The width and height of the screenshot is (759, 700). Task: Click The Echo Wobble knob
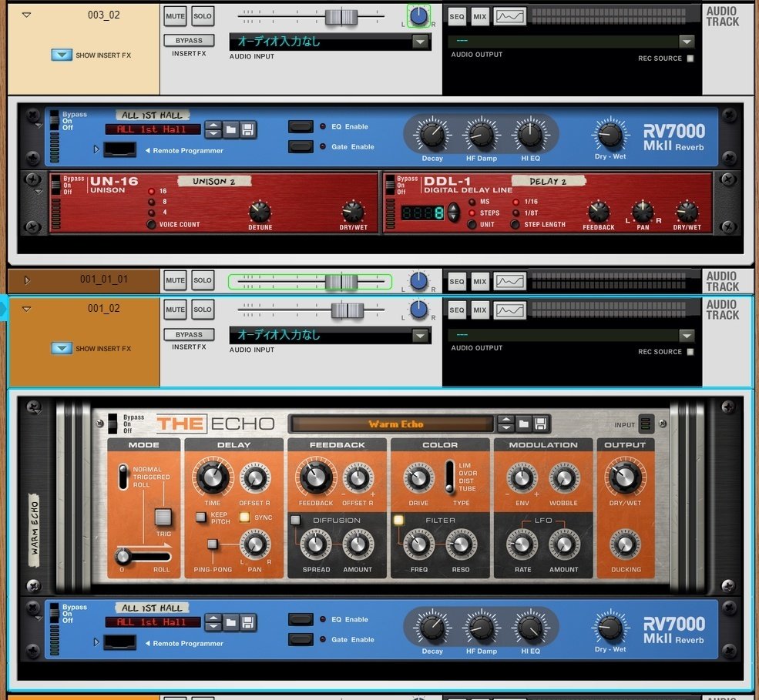click(x=563, y=478)
